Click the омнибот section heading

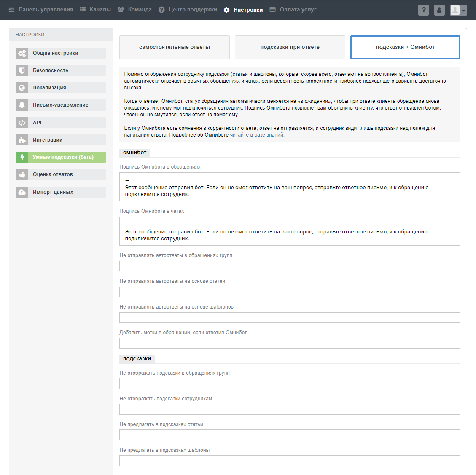[135, 153]
